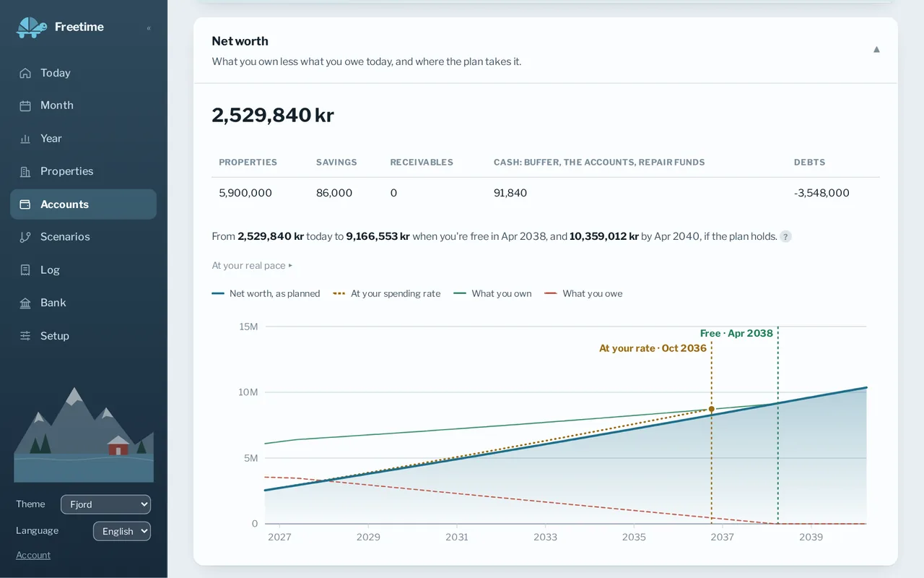Click the Freetime turtle logo
924x578 pixels.
pyautogui.click(x=32, y=27)
